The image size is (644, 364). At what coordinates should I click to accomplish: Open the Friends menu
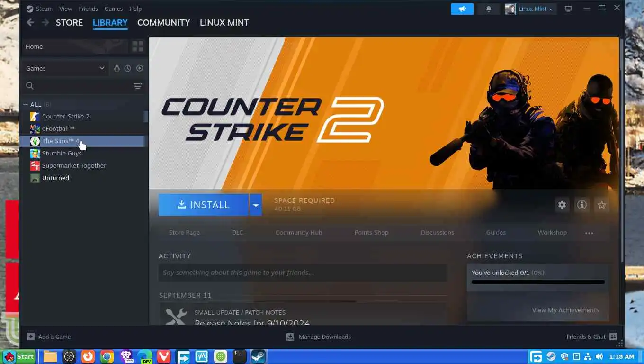[88, 9]
